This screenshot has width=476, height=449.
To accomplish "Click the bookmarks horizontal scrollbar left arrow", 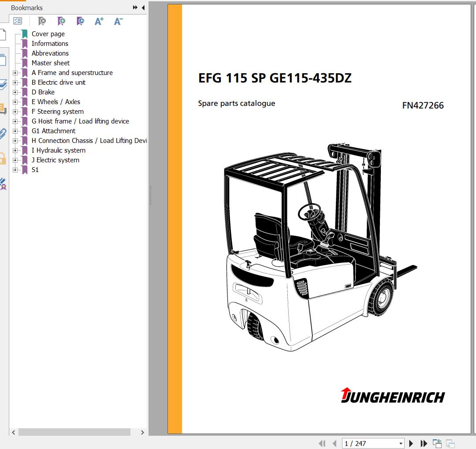I will click(x=13, y=432).
